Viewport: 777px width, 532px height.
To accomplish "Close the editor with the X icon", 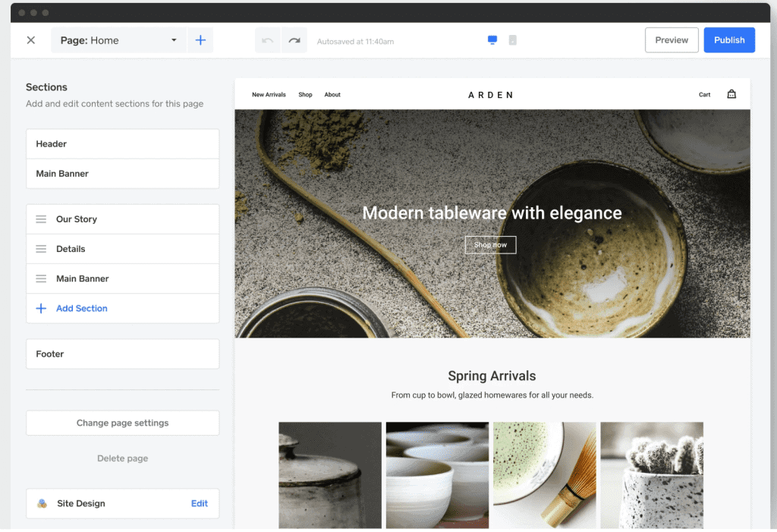I will [30, 39].
